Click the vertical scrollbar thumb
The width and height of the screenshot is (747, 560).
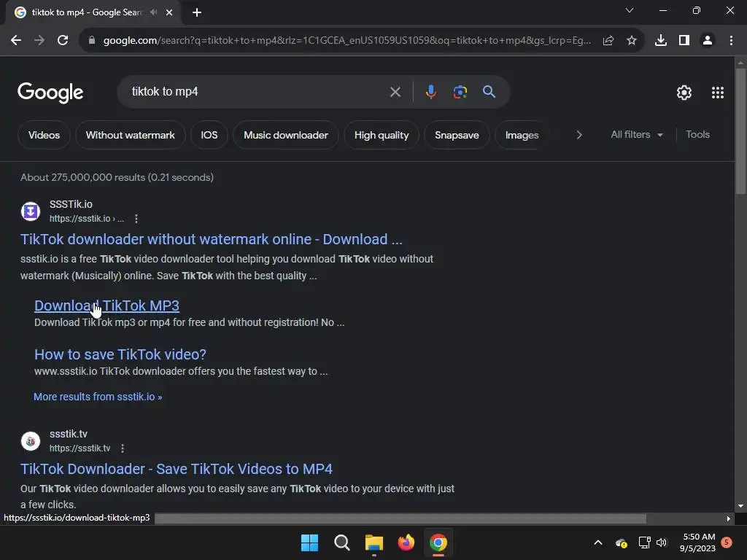(740, 131)
